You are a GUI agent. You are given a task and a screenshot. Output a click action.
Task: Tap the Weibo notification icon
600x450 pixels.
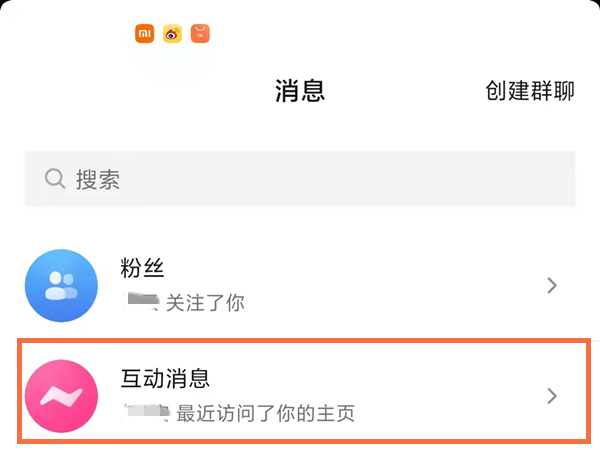(x=173, y=34)
